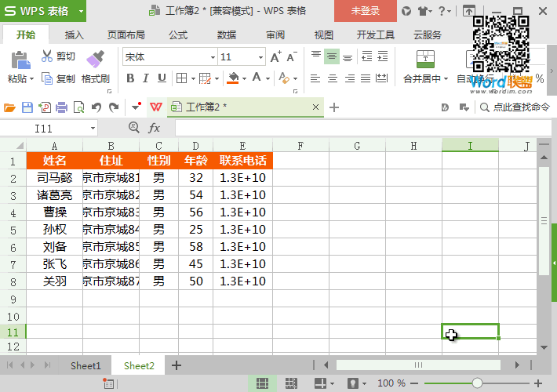Decrease font size with A- icon
557x392 pixels.
tap(292, 57)
